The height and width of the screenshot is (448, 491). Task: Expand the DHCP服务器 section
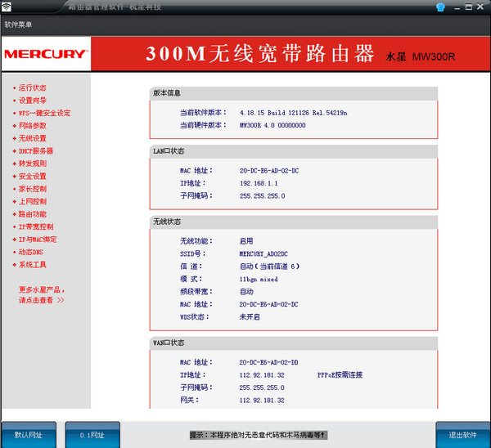[x=35, y=151]
